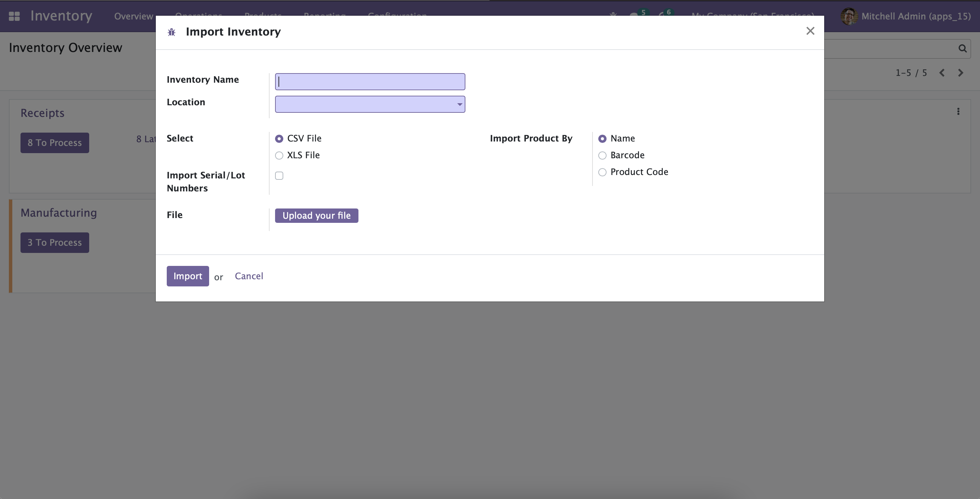Click the Import button
The width and height of the screenshot is (980, 499).
[188, 276]
